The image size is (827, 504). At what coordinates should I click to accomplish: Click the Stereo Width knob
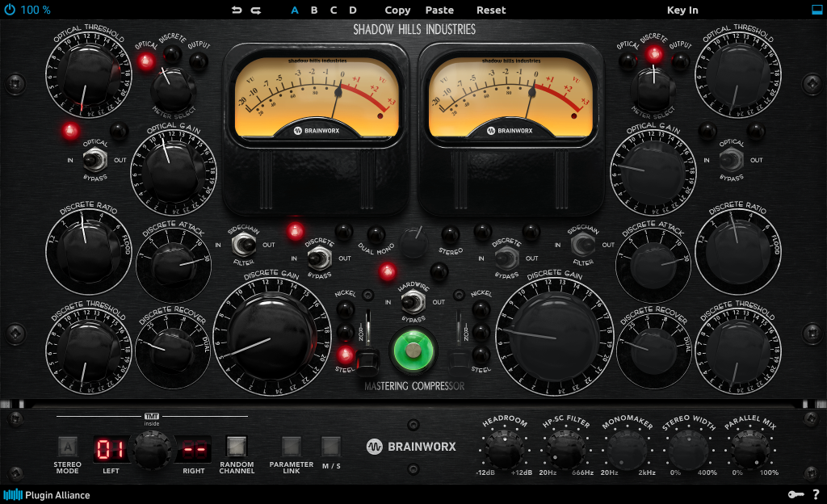pyautogui.click(x=688, y=450)
